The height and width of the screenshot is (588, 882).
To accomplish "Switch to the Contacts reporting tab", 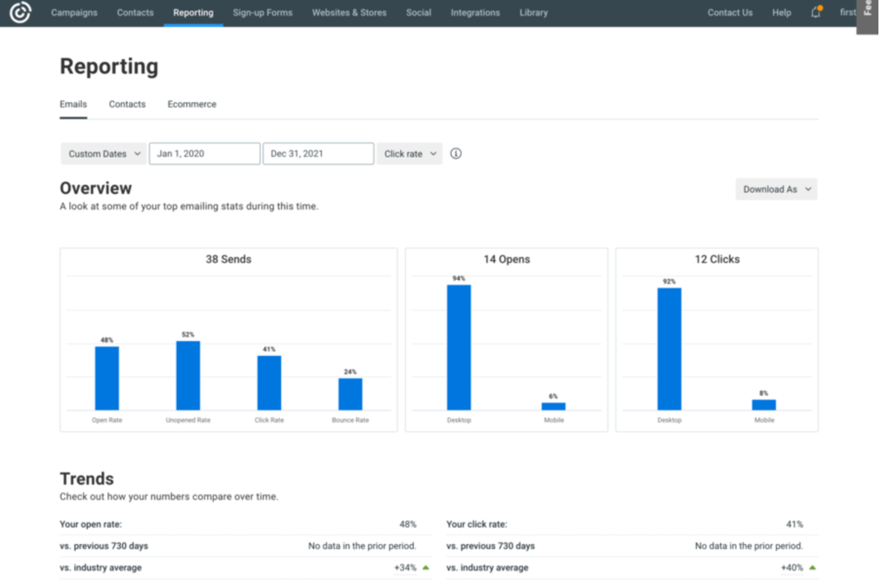I will pyautogui.click(x=127, y=104).
